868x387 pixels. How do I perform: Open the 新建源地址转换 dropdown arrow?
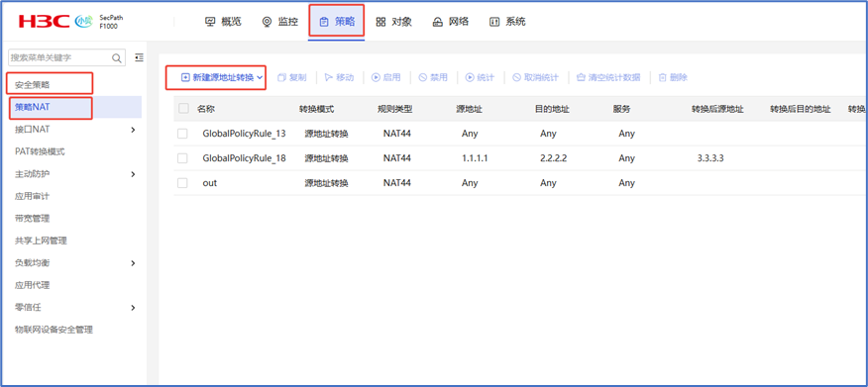[260, 77]
